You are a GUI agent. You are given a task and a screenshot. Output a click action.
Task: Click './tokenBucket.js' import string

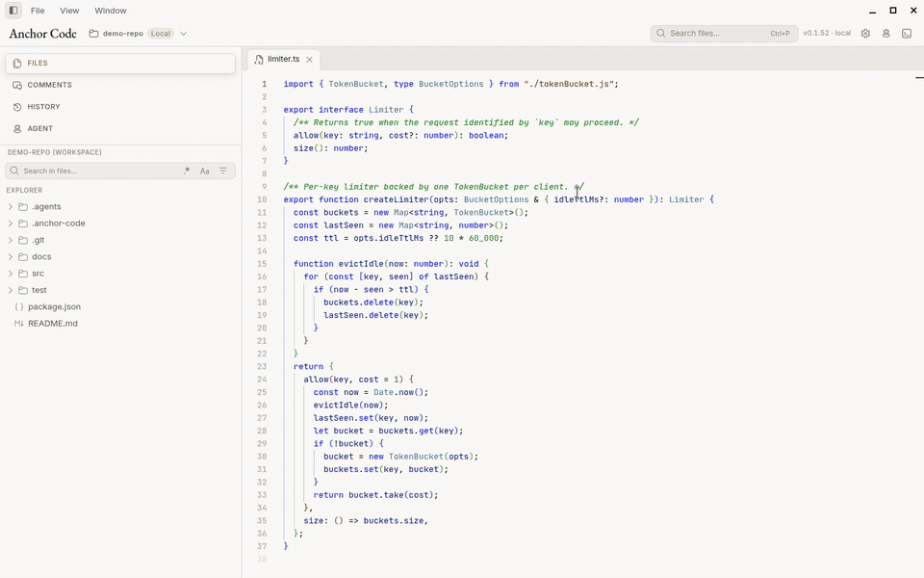[569, 85]
